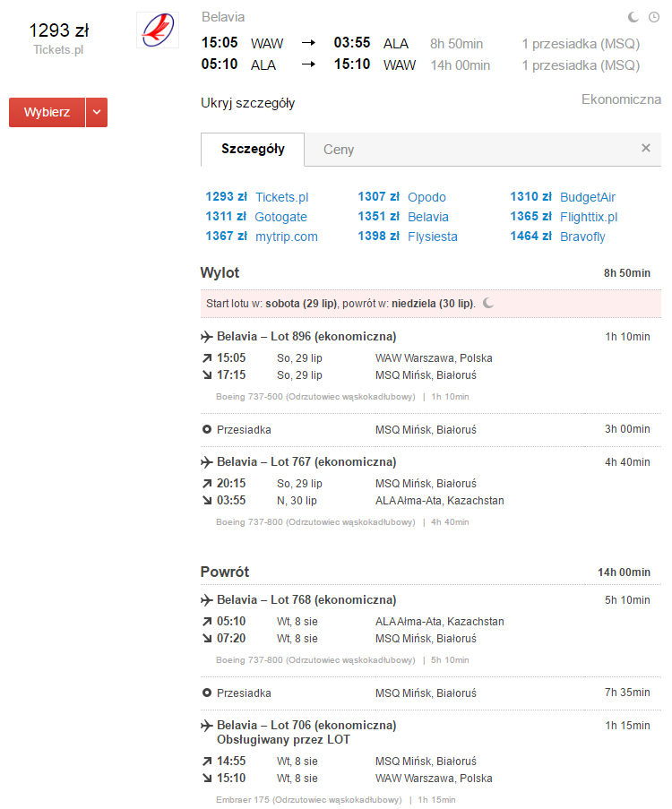The width and height of the screenshot is (672, 809).
Task: Click the Tickets.pl label under the price
Action: click(58, 50)
